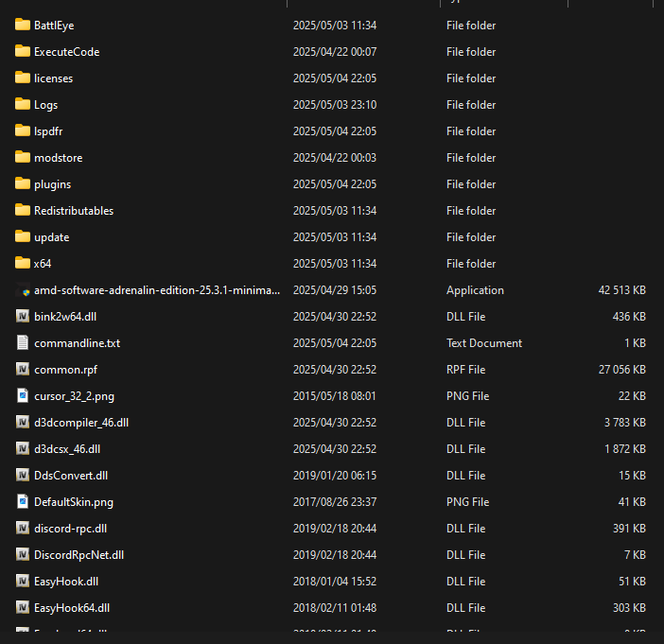Click the EasyHook64.dll file icon

coord(23,607)
